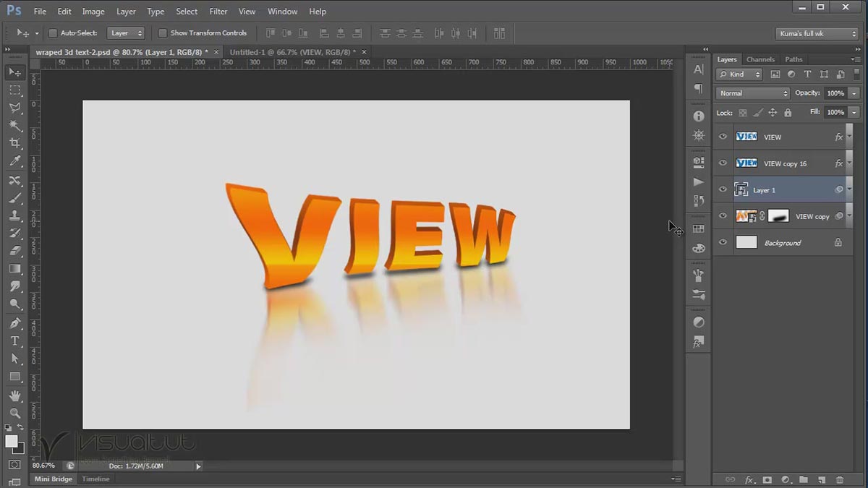Hide the Background layer
Viewport: 868px width, 488px height.
tap(722, 242)
